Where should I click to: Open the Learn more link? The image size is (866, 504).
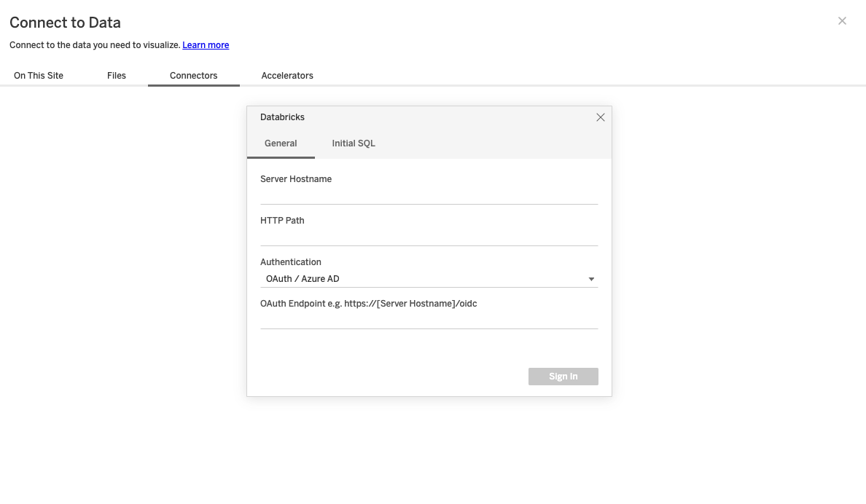[x=206, y=44]
